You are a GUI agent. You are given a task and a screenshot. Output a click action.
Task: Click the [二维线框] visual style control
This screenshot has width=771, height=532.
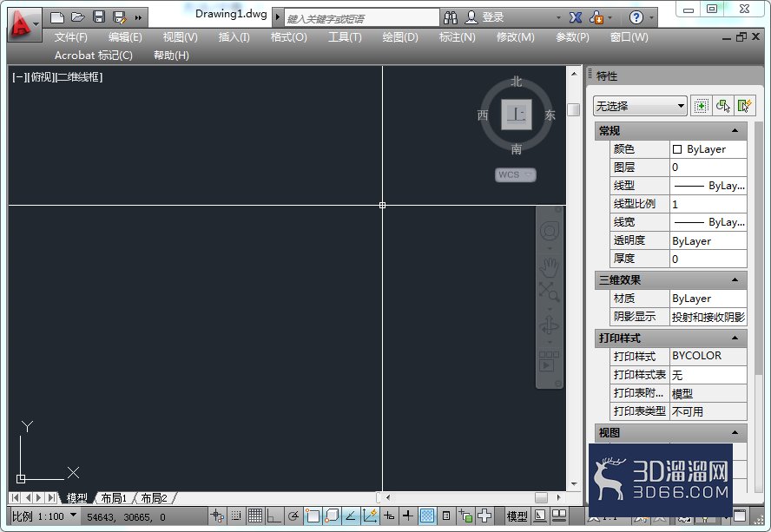click(x=79, y=76)
